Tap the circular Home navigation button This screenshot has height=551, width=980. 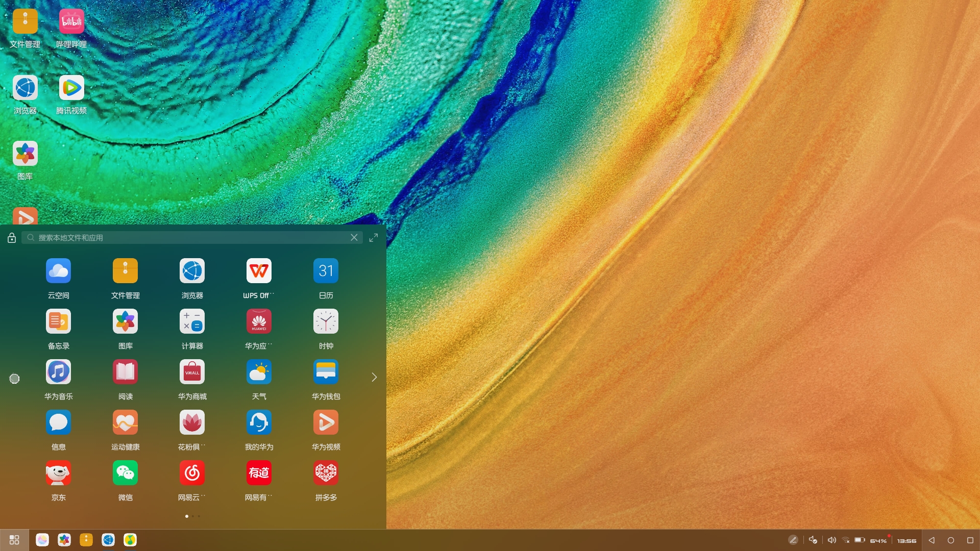951,540
